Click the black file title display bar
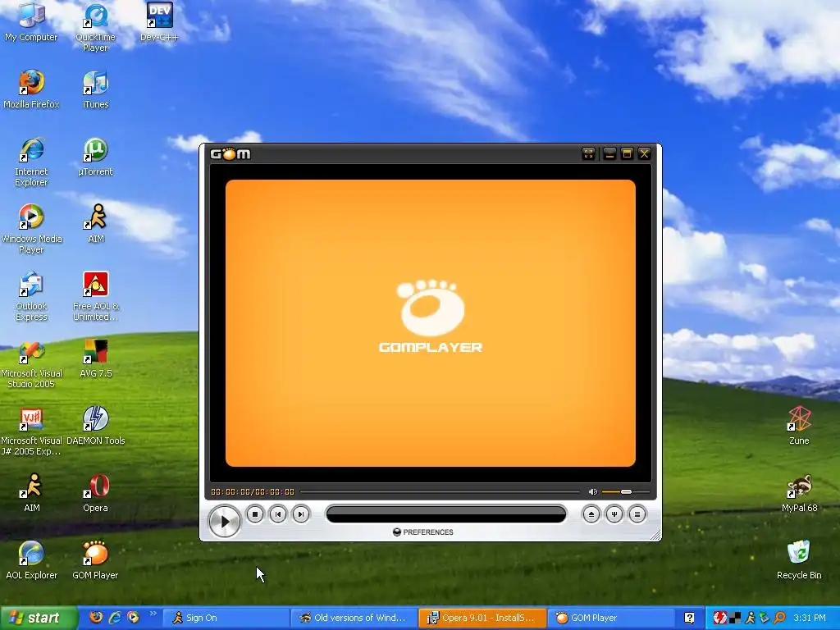 point(445,514)
